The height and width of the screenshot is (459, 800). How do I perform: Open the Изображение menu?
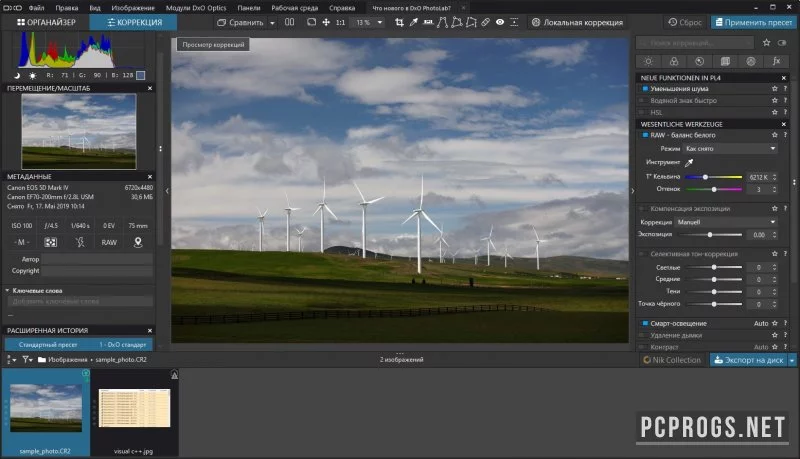click(x=133, y=8)
